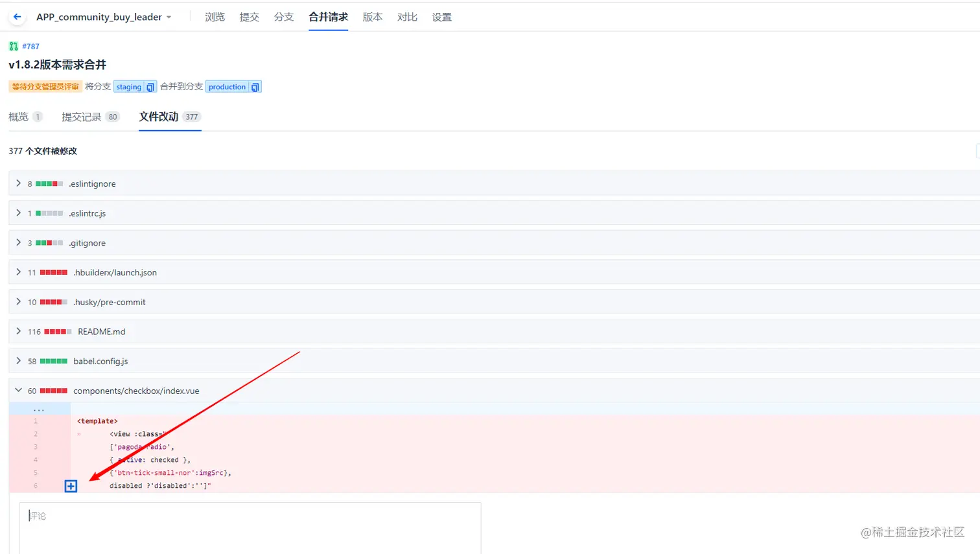This screenshot has height=554, width=980.
Task: Click the .husky/pre-commit file name
Action: (109, 302)
